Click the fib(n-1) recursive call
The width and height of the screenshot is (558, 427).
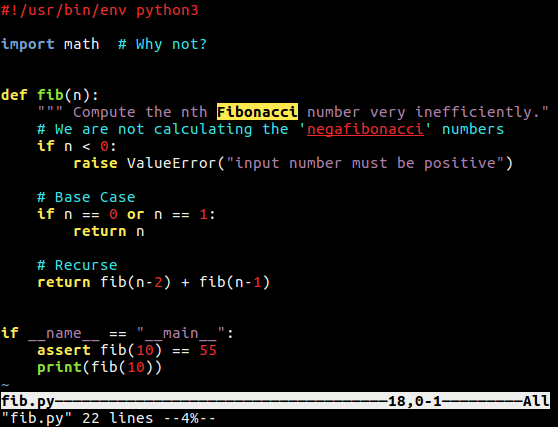pyautogui.click(x=235, y=282)
